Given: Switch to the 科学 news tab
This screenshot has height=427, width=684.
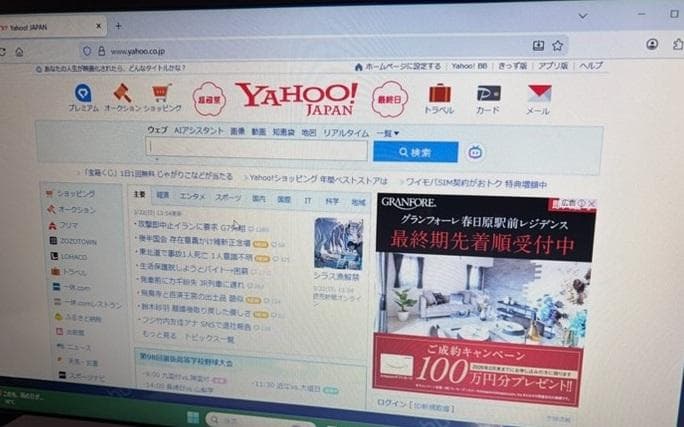Looking at the screenshot, I should tap(332, 201).
